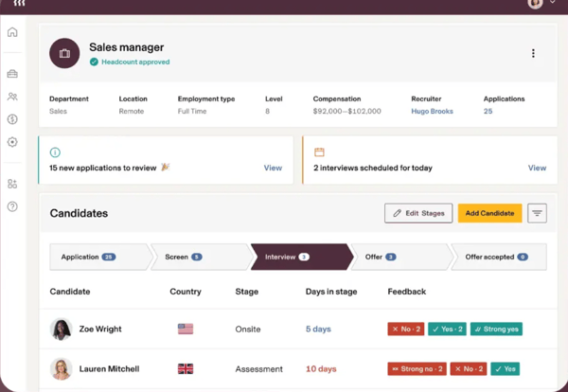Click the Edit Stages button
The height and width of the screenshot is (392, 568).
pos(418,213)
